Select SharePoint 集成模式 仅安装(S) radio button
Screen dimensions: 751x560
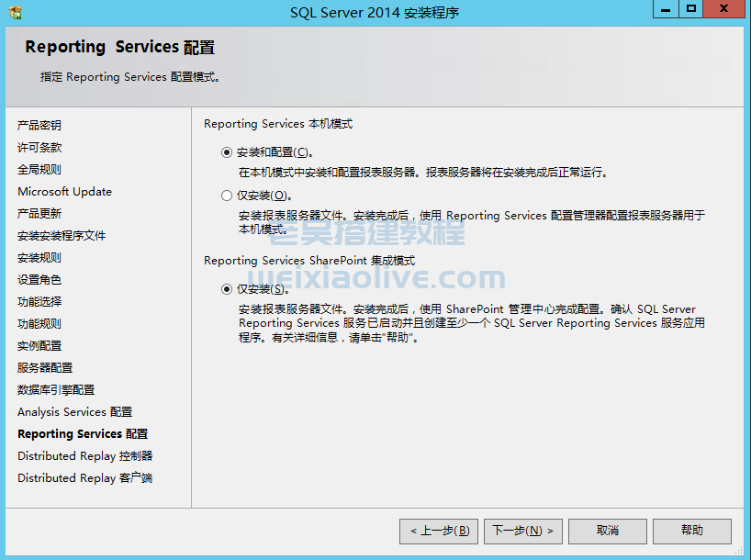click(x=227, y=288)
